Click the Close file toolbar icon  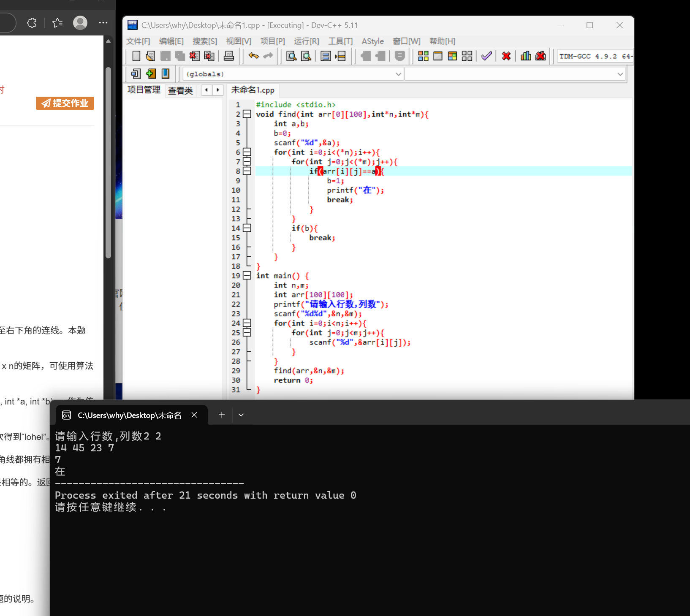click(195, 56)
